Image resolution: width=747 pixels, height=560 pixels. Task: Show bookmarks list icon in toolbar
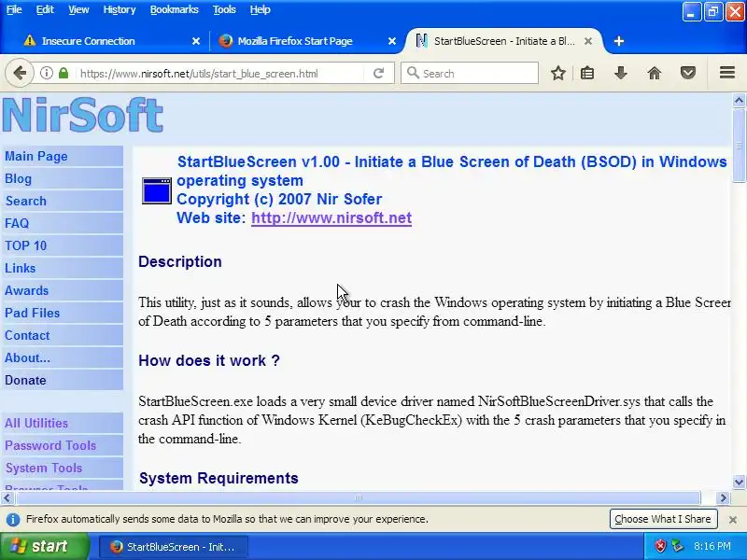587,74
